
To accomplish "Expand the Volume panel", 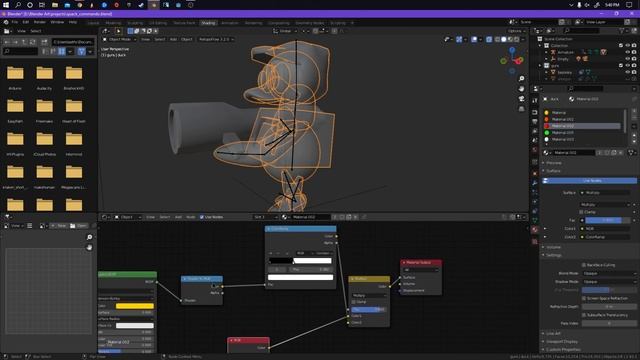I will point(553,247).
